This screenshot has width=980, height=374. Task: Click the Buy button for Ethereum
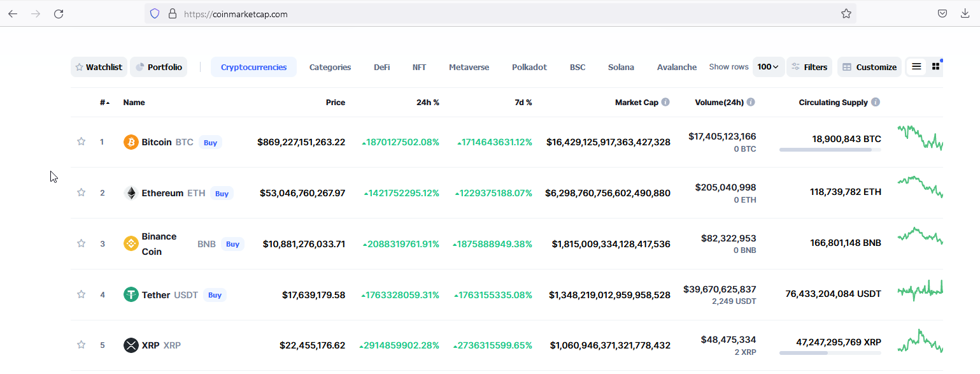tap(222, 193)
